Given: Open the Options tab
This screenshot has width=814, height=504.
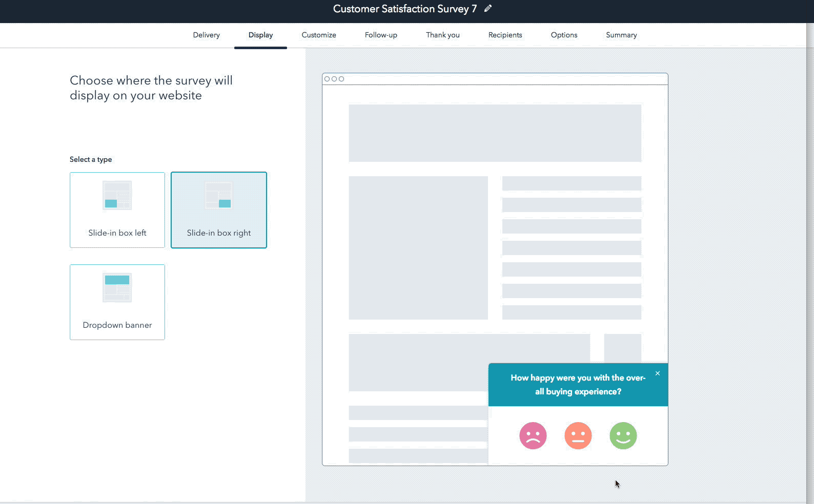Looking at the screenshot, I should [x=564, y=35].
